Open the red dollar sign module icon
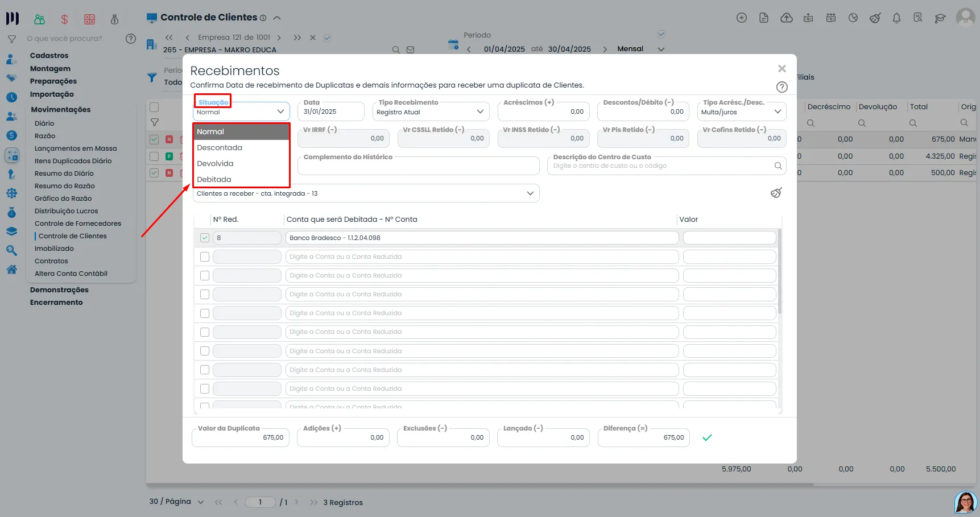Viewport: 980px width, 517px height. click(64, 19)
